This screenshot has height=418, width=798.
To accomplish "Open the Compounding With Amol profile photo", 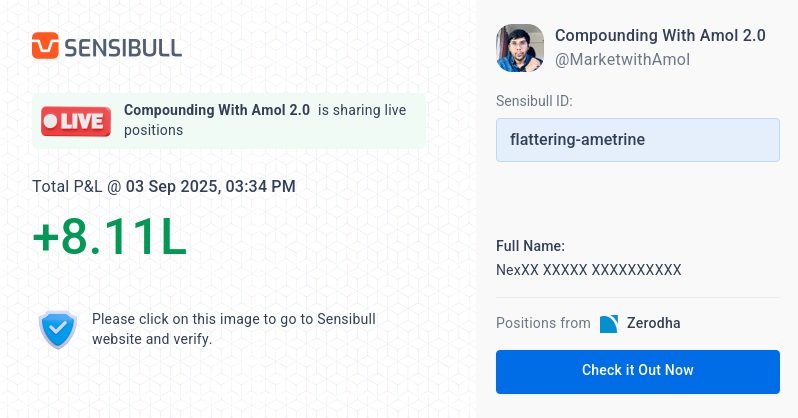I will click(x=520, y=48).
